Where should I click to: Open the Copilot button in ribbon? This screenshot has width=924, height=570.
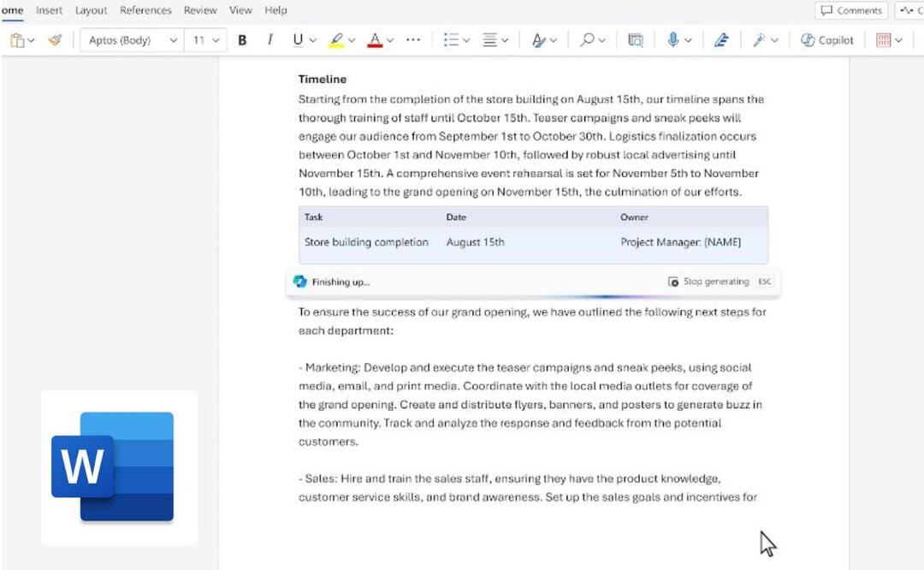(x=827, y=40)
